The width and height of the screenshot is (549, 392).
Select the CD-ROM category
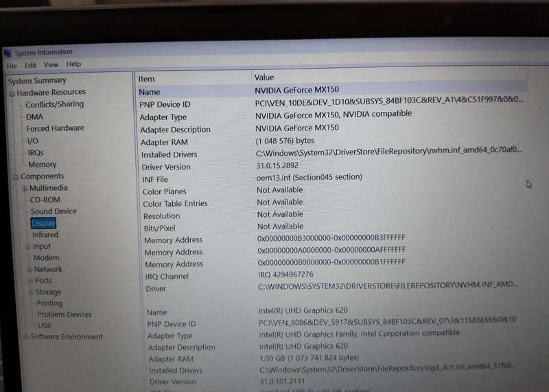pos(45,200)
